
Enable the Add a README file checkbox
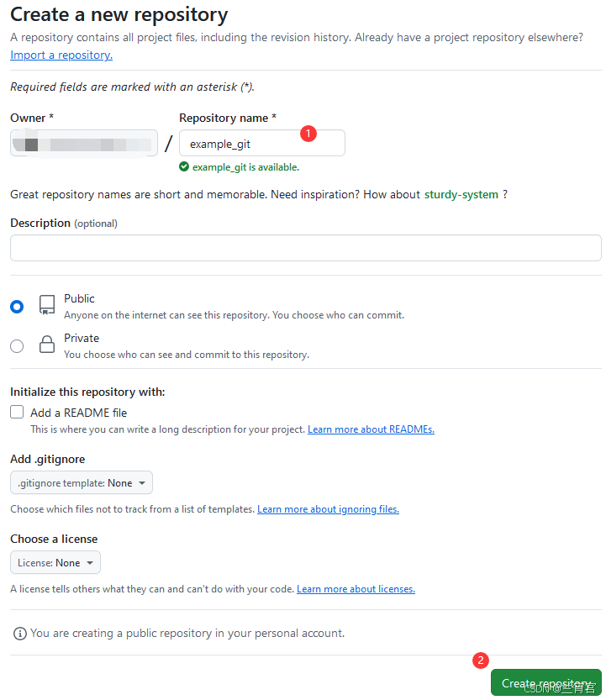pos(17,412)
